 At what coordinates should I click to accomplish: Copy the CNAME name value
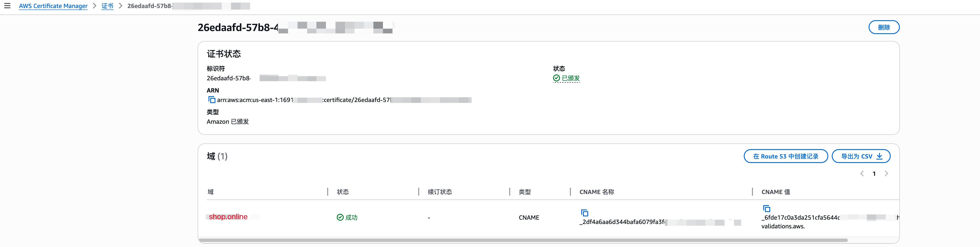(584, 213)
